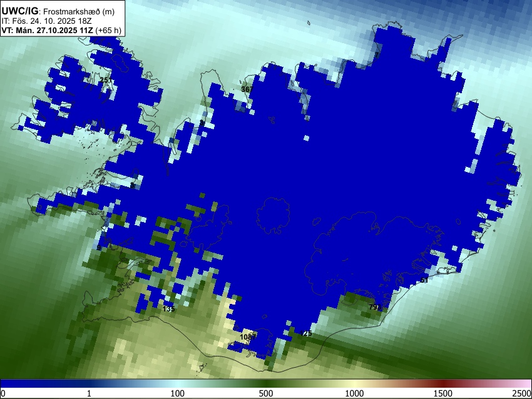Viewport: 532px width, 399px height.
Task: Click the colorbar tick label '1'
Action: tap(89, 393)
